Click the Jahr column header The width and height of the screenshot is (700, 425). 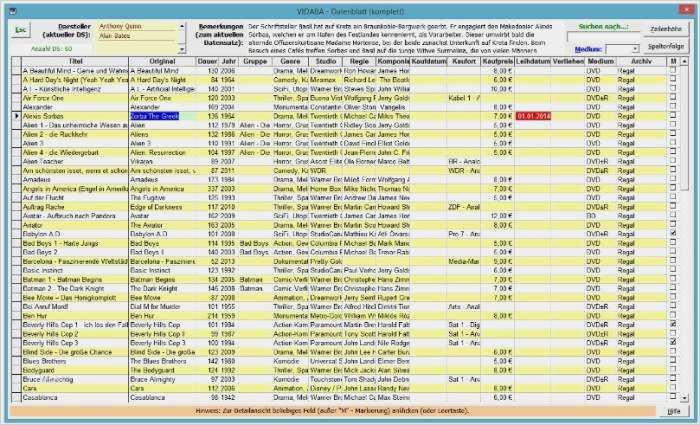click(229, 61)
